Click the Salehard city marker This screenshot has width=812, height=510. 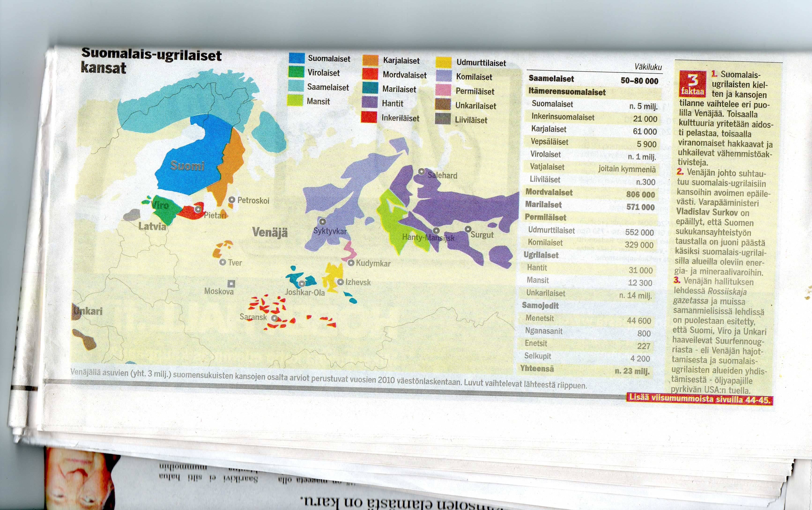[x=421, y=172]
